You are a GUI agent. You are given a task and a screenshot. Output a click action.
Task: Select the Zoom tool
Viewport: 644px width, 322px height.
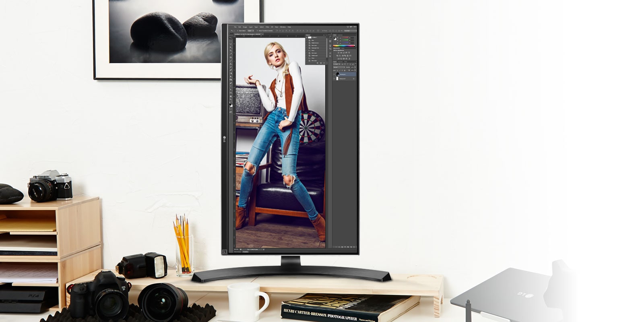click(x=231, y=99)
